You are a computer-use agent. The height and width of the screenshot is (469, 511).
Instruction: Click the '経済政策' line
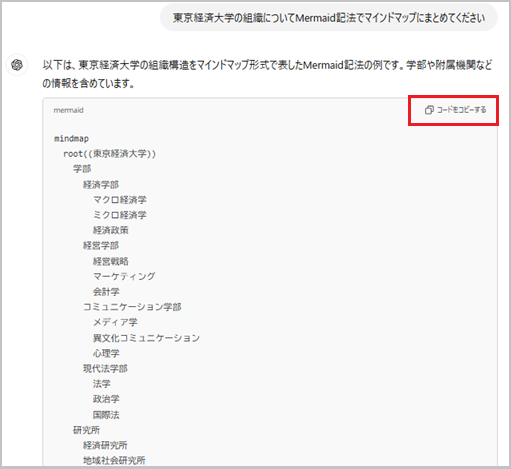point(111,230)
